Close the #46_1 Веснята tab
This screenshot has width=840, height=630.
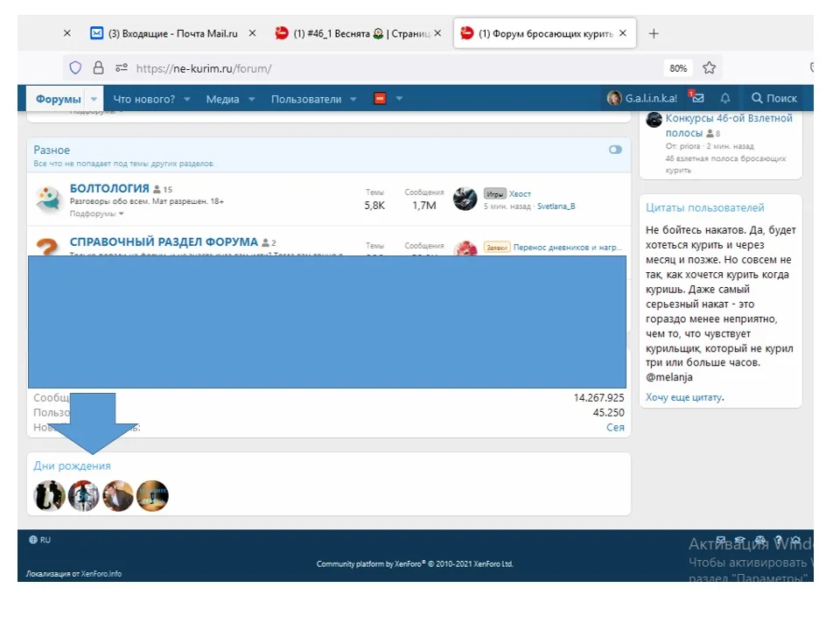pos(437,33)
